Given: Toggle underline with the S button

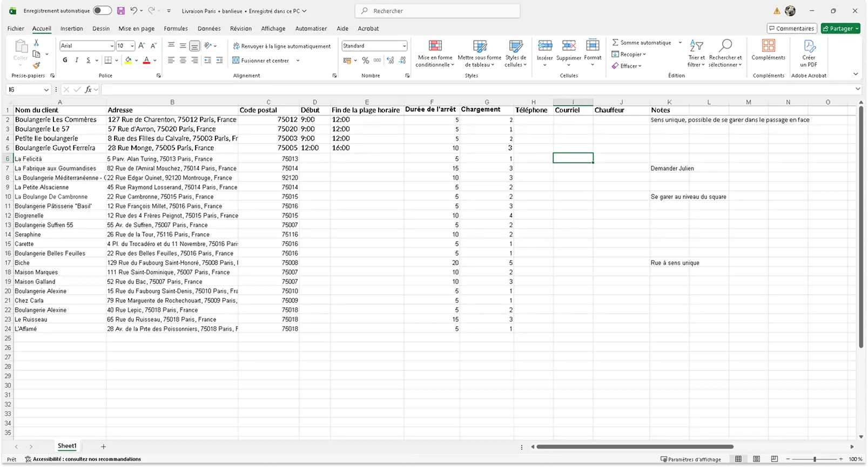Looking at the screenshot, I should (x=88, y=60).
